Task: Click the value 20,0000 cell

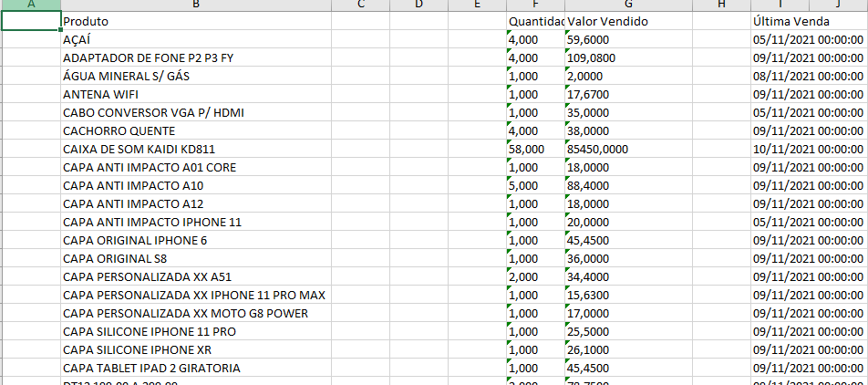Action: click(x=629, y=222)
